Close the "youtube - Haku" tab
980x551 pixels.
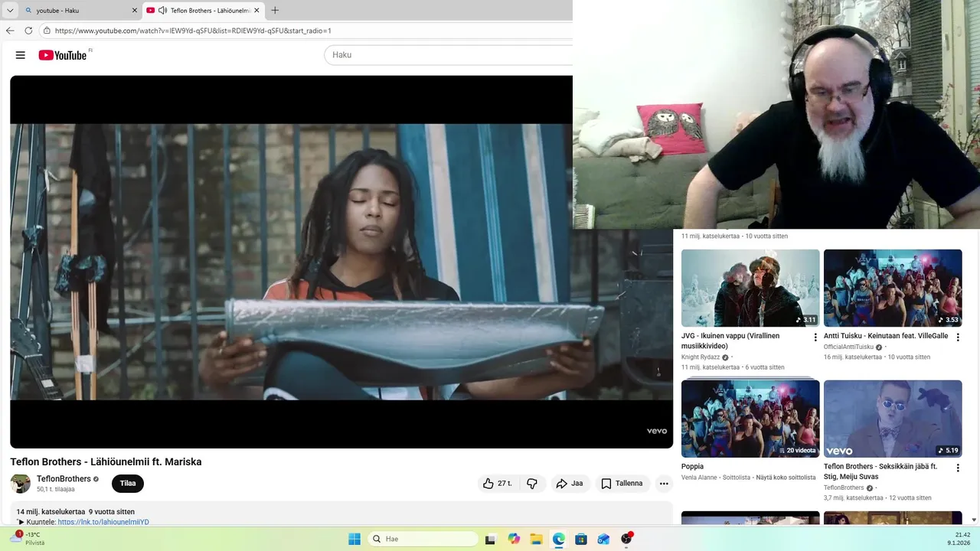[135, 11]
